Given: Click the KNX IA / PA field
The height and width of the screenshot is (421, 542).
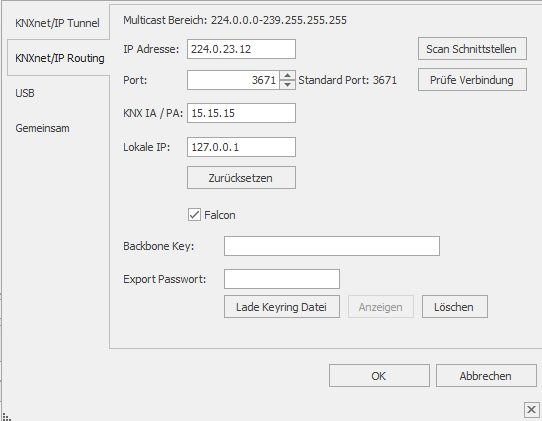Looking at the screenshot, I should (241, 113).
